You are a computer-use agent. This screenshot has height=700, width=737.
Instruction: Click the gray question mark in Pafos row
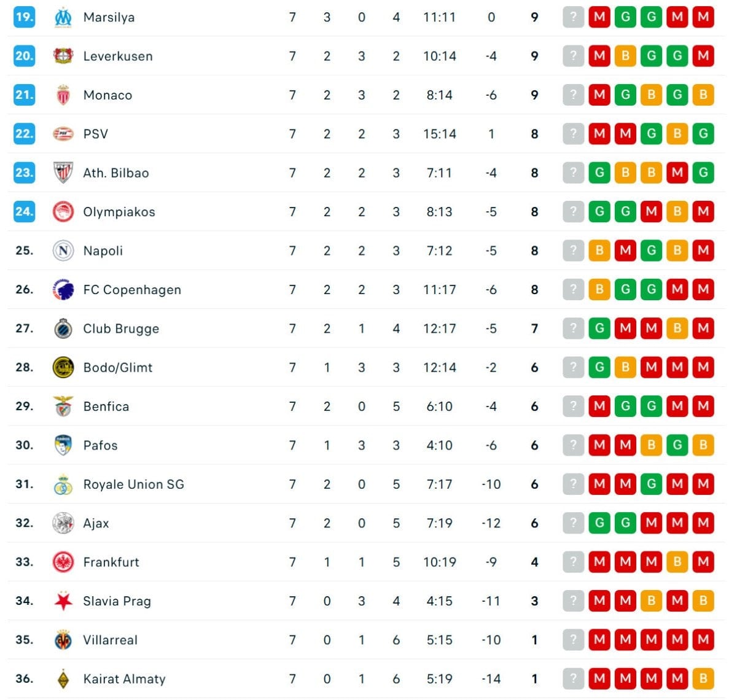573,445
